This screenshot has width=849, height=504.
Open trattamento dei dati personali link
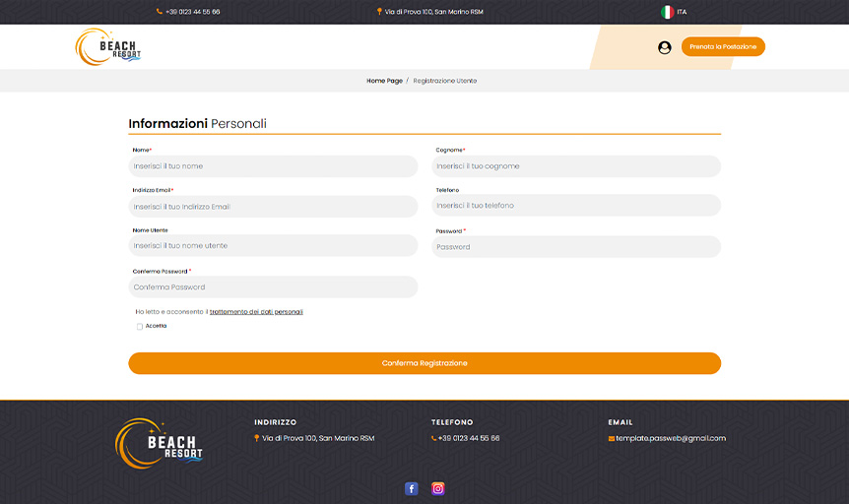tap(256, 311)
